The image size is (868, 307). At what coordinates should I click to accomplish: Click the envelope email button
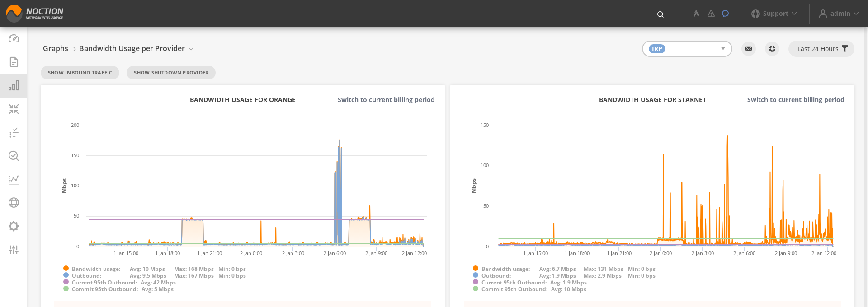pos(749,49)
